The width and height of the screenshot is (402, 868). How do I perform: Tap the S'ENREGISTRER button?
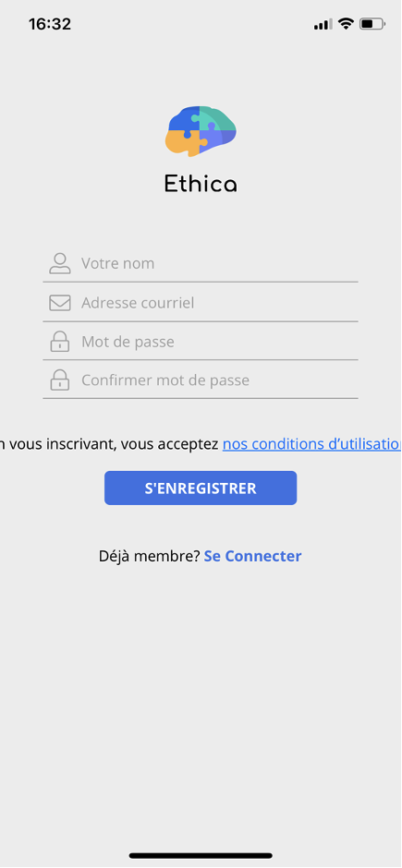point(201,488)
